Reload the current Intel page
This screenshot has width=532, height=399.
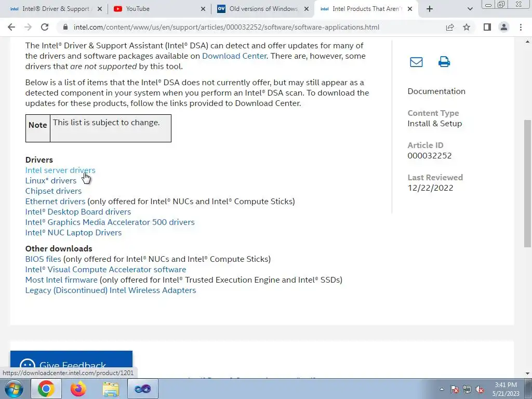click(45, 27)
